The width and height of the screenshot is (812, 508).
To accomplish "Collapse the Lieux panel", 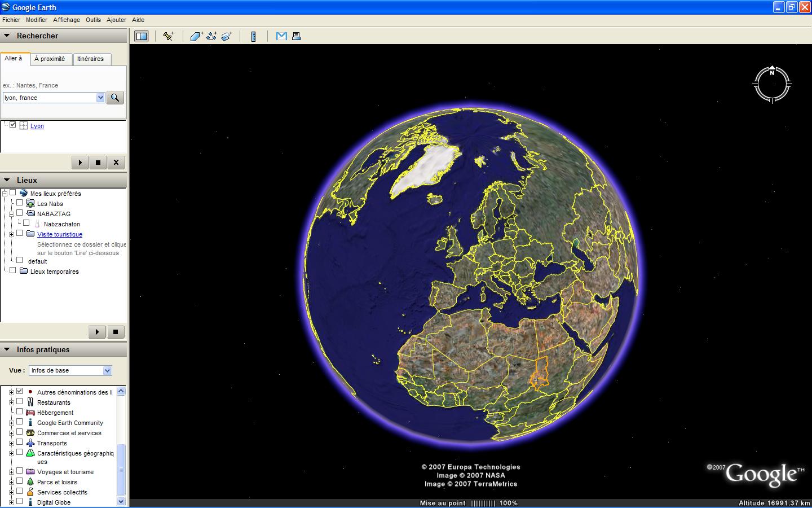I will [x=7, y=180].
